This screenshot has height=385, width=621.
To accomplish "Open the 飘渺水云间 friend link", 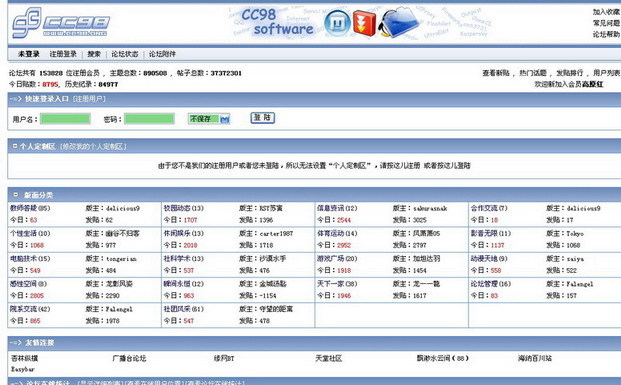I will point(442,358).
